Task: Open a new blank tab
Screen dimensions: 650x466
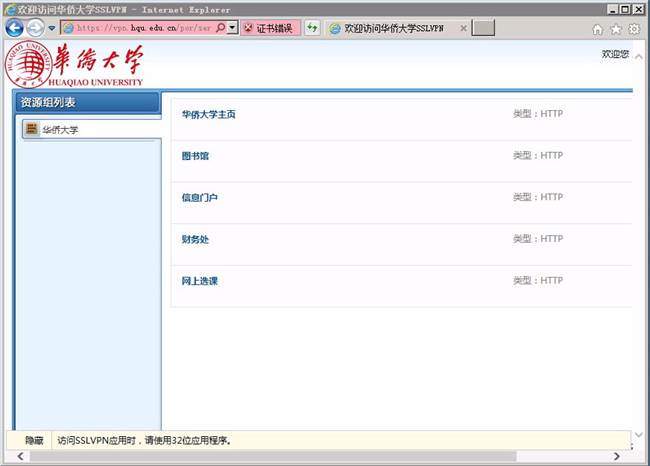Action: pyautogui.click(x=483, y=28)
